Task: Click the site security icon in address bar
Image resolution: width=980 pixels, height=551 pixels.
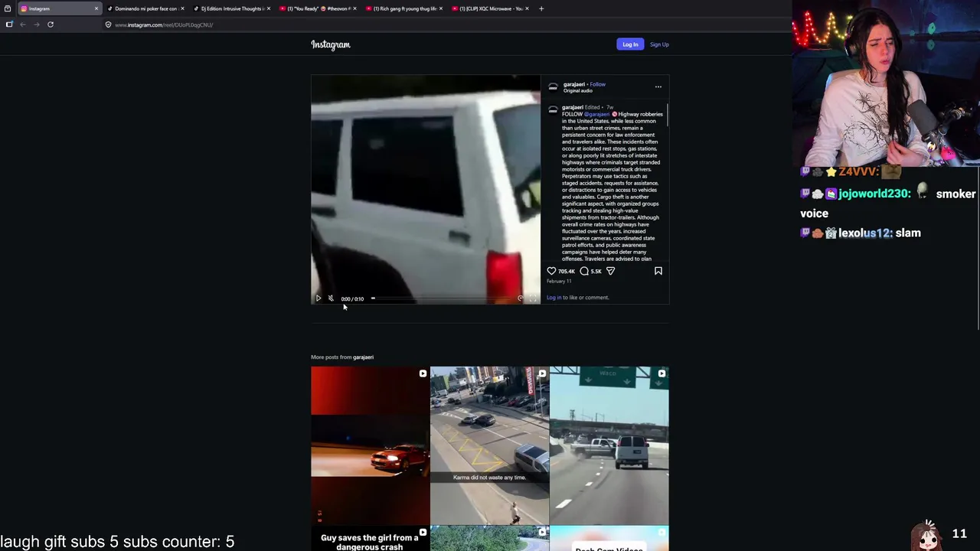Action: point(108,24)
